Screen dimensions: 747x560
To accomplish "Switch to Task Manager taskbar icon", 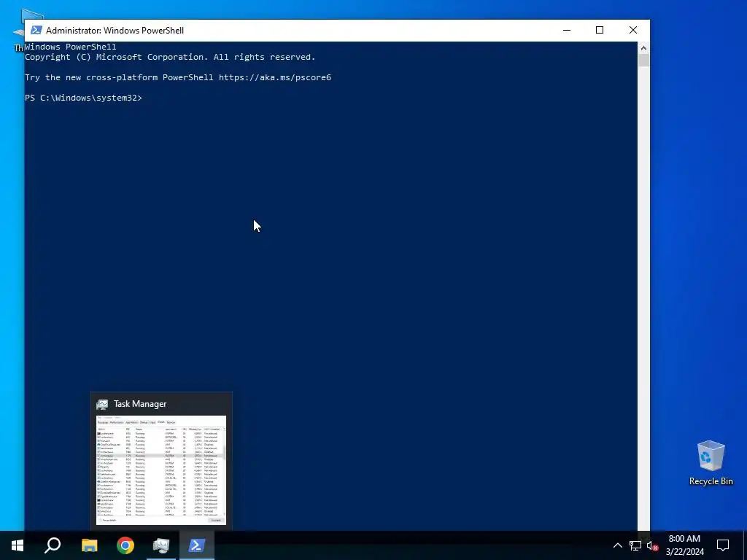I will tap(161, 545).
